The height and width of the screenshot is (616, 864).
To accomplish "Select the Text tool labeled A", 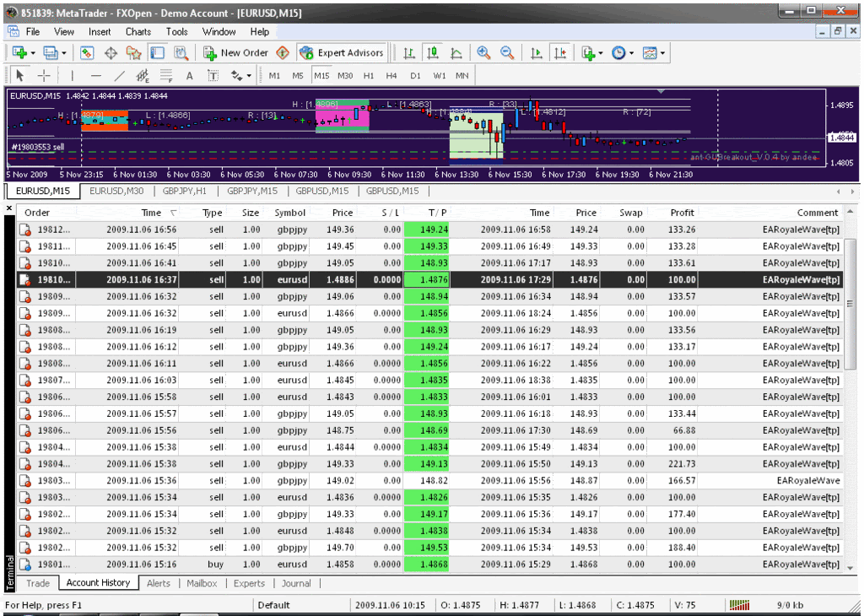I will click(189, 75).
